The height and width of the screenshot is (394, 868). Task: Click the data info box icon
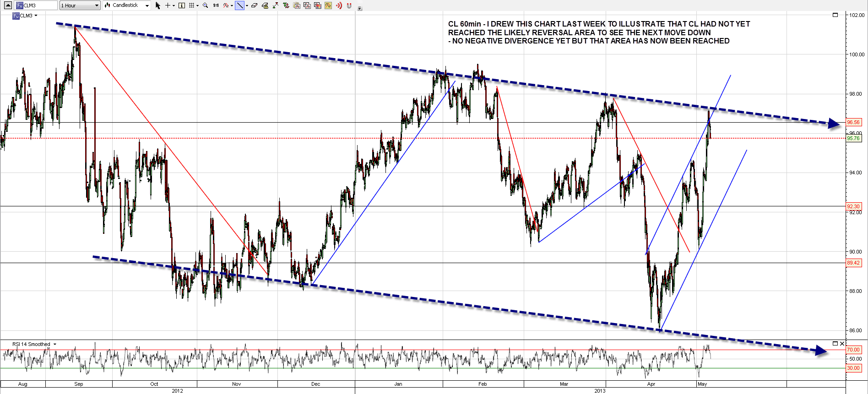(182, 5)
